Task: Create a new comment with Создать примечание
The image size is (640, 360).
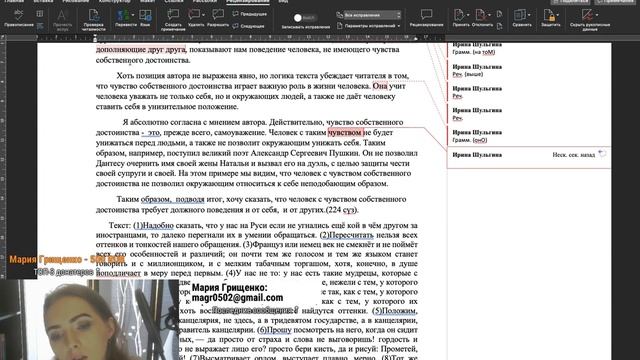Action: [173, 20]
